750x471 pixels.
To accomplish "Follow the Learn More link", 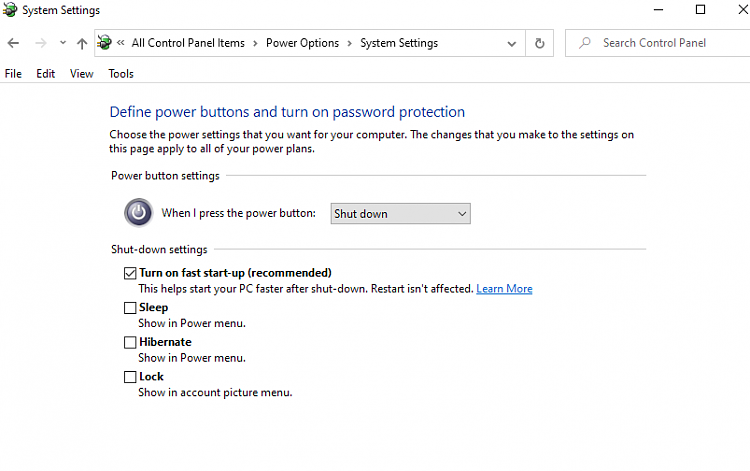I will pyautogui.click(x=504, y=289).
